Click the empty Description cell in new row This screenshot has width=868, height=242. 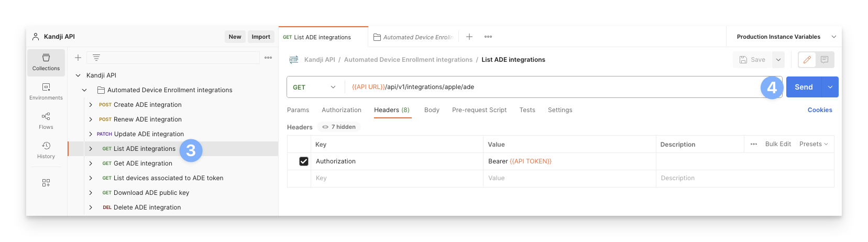[745, 178]
